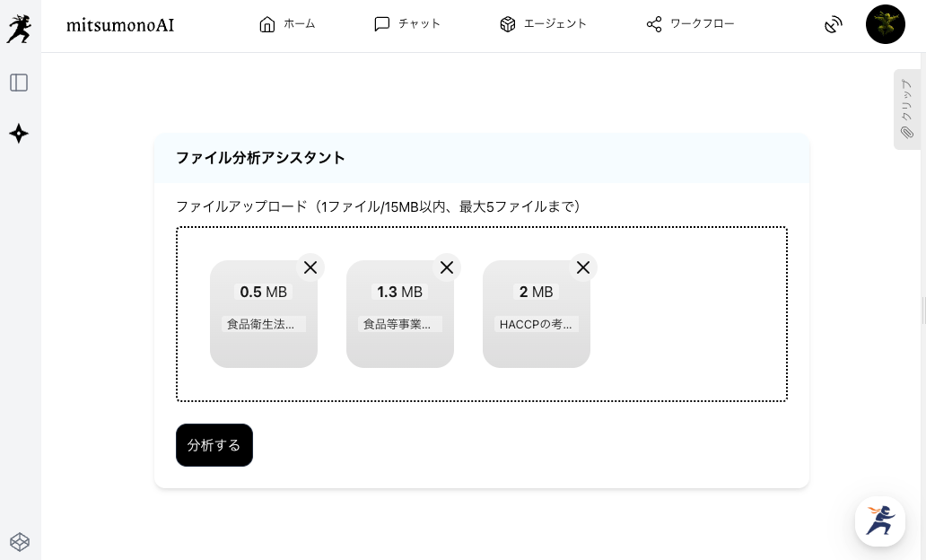Click the mitsumonoAI brand name link
The image size is (926, 560).
(x=120, y=25)
